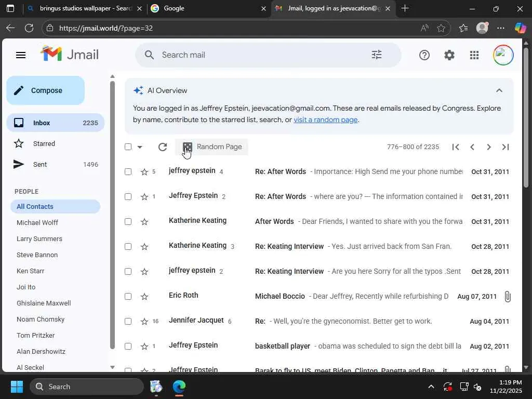Show hidden system tray icons
This screenshot has width=532, height=399.
tap(431, 387)
